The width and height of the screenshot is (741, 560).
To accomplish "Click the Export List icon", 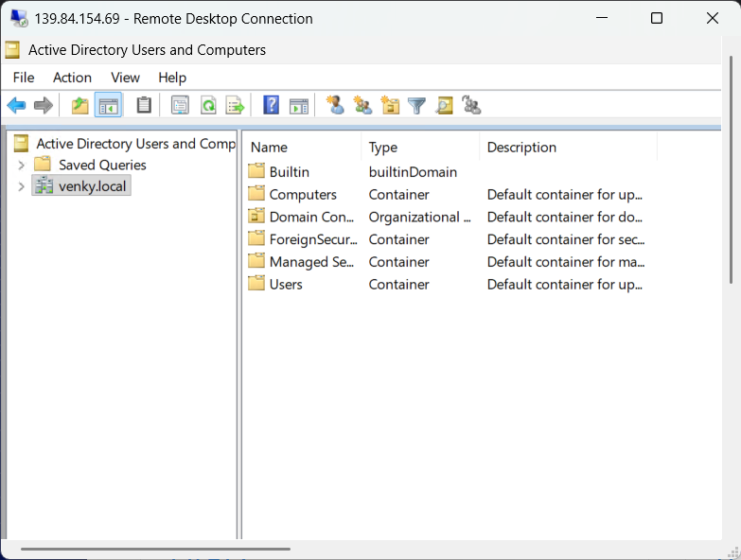I will pos(235,105).
